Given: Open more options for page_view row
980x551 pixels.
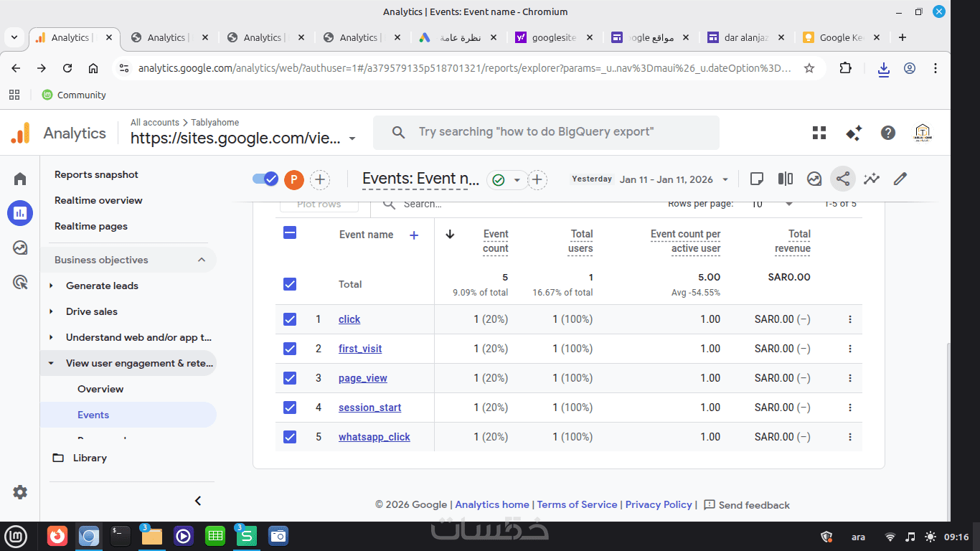Looking at the screenshot, I should [850, 378].
